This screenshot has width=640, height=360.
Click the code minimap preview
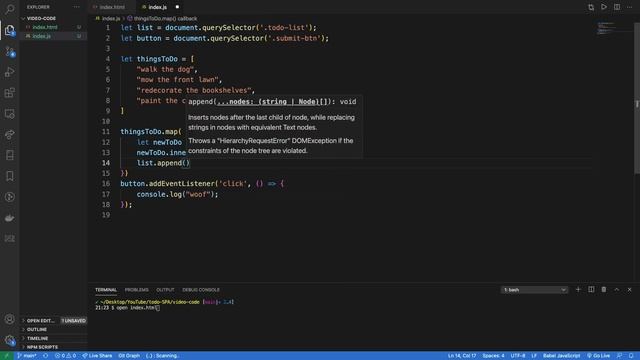point(606,28)
